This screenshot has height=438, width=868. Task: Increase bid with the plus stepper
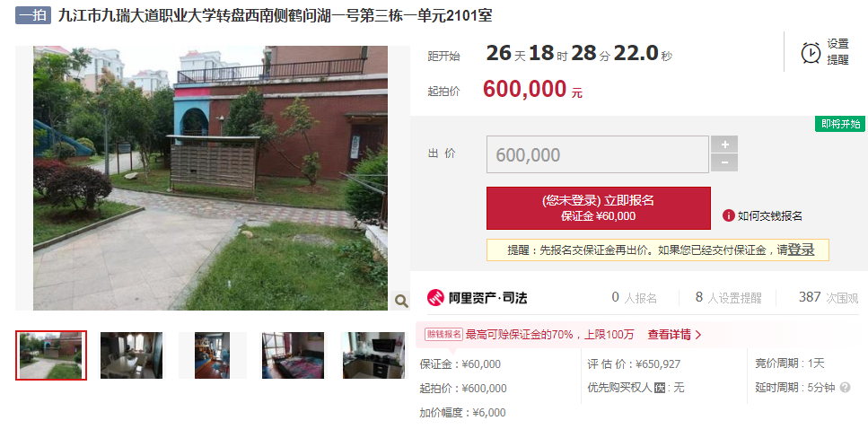pos(724,145)
